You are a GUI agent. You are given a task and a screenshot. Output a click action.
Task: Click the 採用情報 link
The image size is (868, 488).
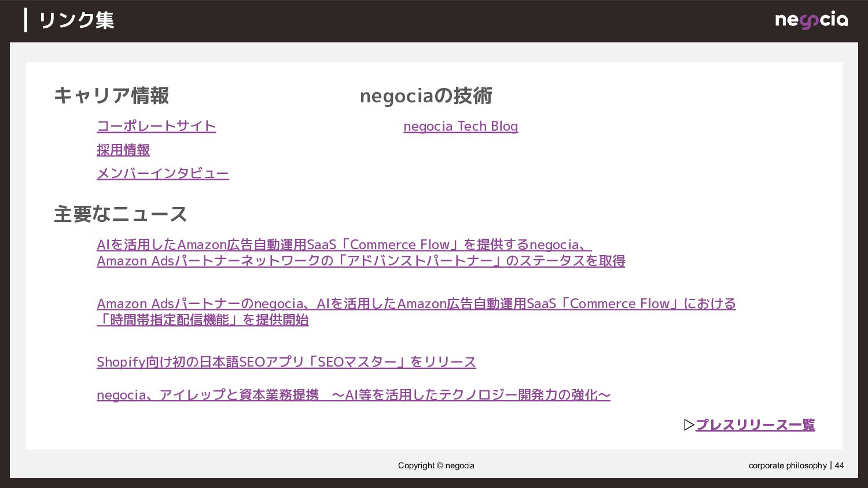[x=123, y=150]
